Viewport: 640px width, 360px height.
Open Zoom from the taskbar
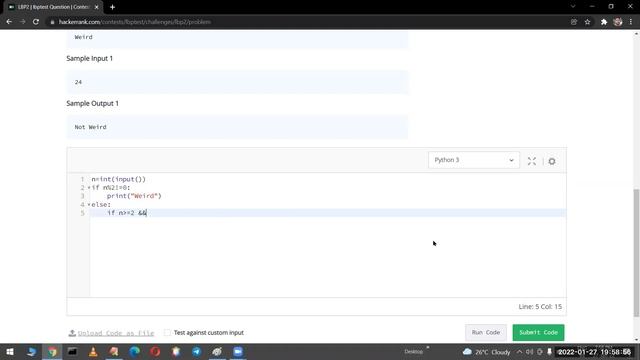pyautogui.click(x=238, y=351)
